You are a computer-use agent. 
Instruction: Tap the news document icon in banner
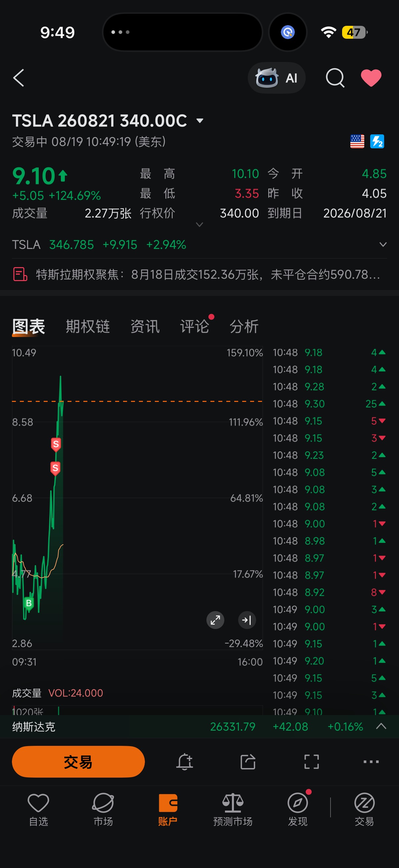click(20, 274)
